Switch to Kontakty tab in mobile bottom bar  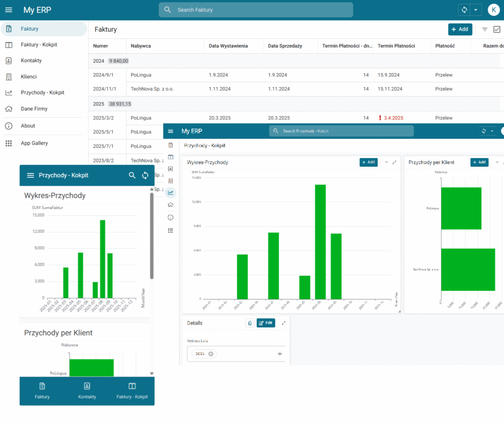pos(87,391)
